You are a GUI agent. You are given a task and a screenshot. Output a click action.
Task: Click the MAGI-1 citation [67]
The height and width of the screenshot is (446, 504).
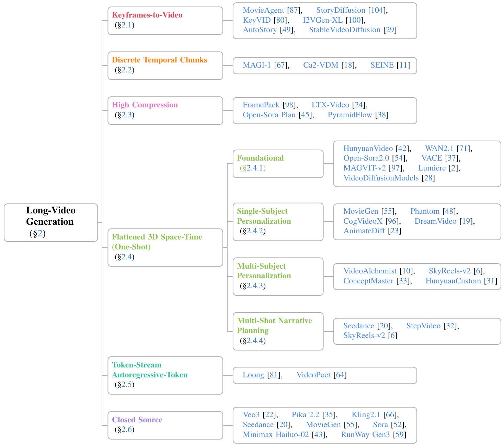(x=281, y=65)
